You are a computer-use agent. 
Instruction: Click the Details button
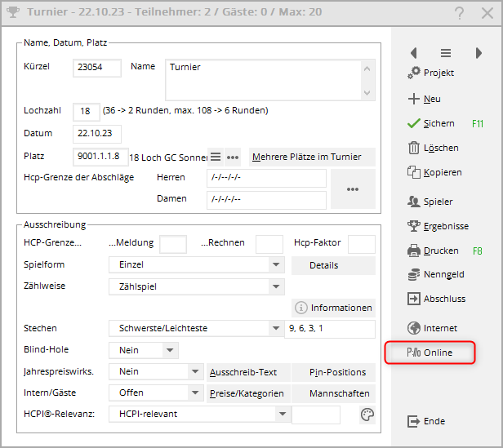(333, 265)
